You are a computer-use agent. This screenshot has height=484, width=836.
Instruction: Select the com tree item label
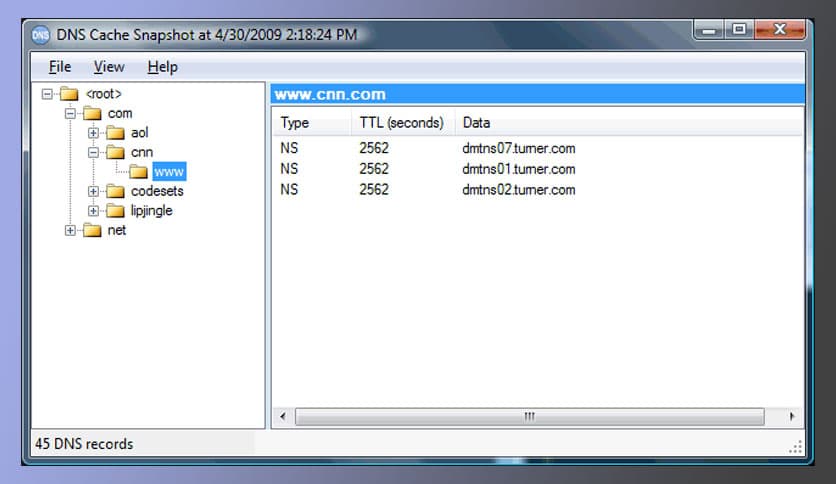pyautogui.click(x=120, y=114)
